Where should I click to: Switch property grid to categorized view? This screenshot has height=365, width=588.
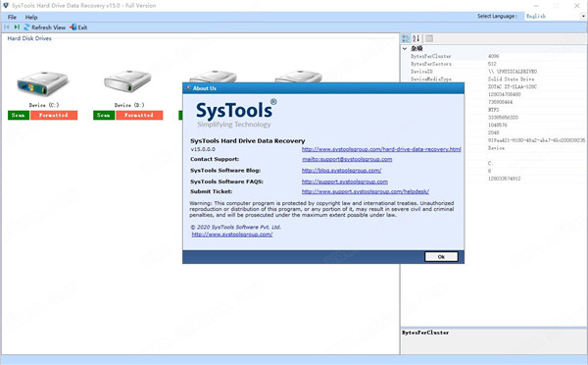(406, 38)
